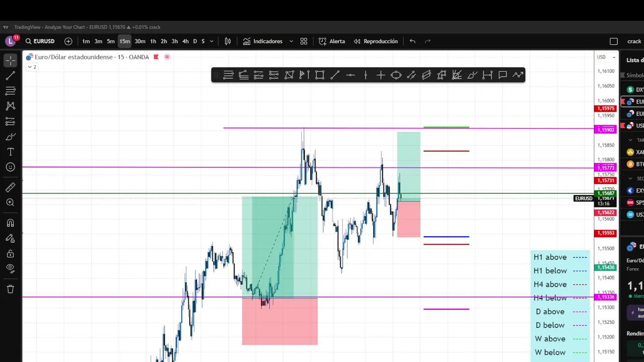
Task: Select the crosshair cursor tool in left sidebar
Action: pyautogui.click(x=10, y=60)
